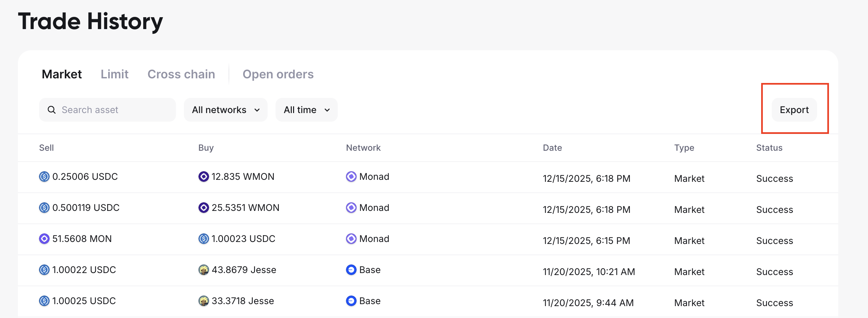
Task: Click MON token icon beside 51.5608 MON
Action: (44, 239)
